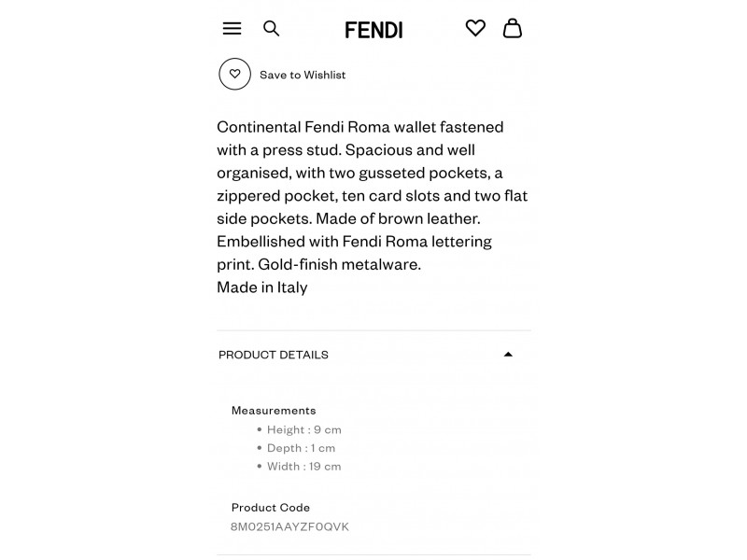This screenshot has height=560, width=747.
Task: Click product code 8M0251AAYZF0QVK
Action: pyautogui.click(x=289, y=526)
